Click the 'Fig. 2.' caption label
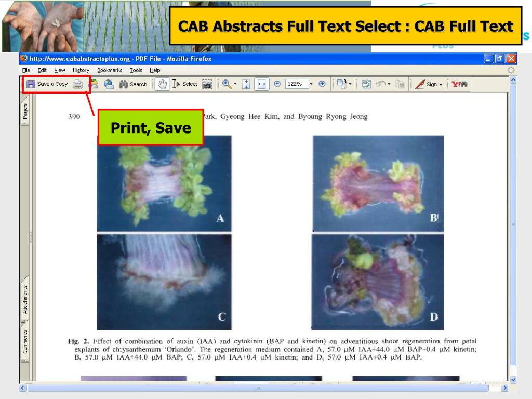This screenshot has height=399, width=532. (78, 341)
